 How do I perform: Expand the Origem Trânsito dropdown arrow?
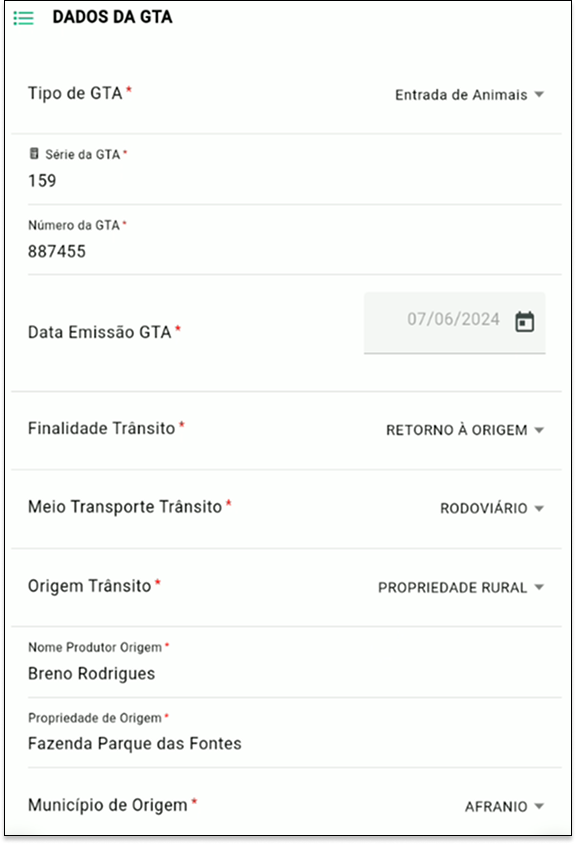pyautogui.click(x=539, y=587)
